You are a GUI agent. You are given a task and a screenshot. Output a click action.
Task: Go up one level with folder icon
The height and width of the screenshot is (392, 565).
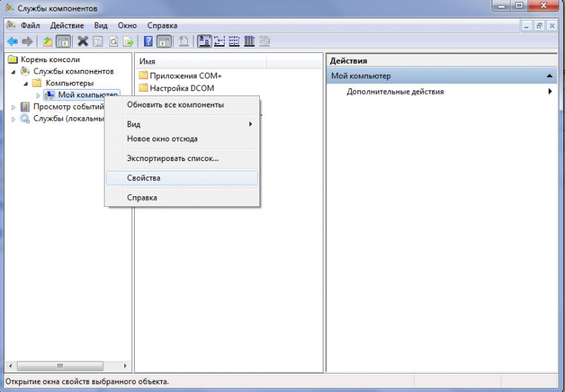point(47,42)
